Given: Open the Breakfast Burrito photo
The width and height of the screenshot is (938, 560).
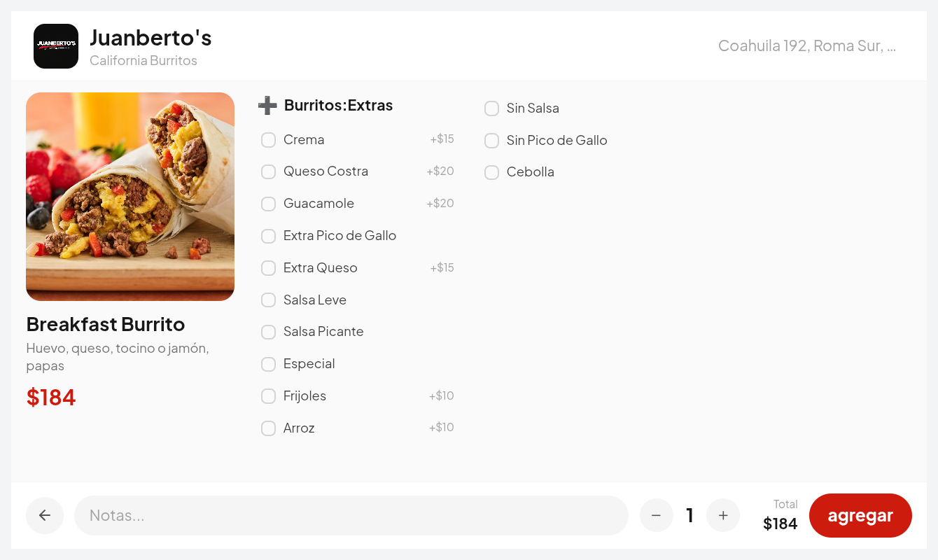Looking at the screenshot, I should pyautogui.click(x=130, y=197).
